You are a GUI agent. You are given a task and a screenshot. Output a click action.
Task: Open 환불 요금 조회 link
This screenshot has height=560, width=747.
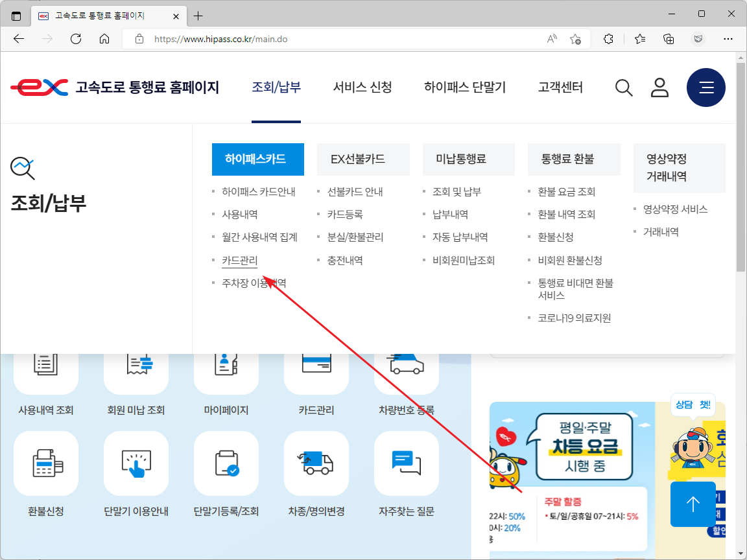(x=567, y=192)
